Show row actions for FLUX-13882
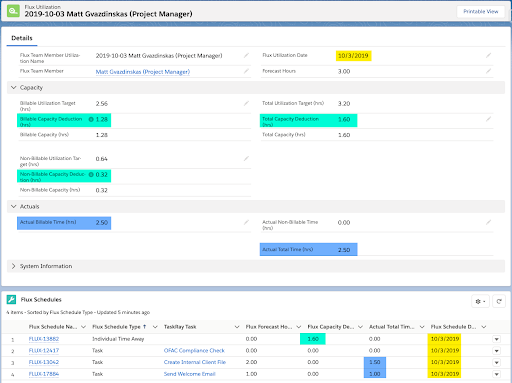This screenshot has width=512, height=383. coord(496,339)
